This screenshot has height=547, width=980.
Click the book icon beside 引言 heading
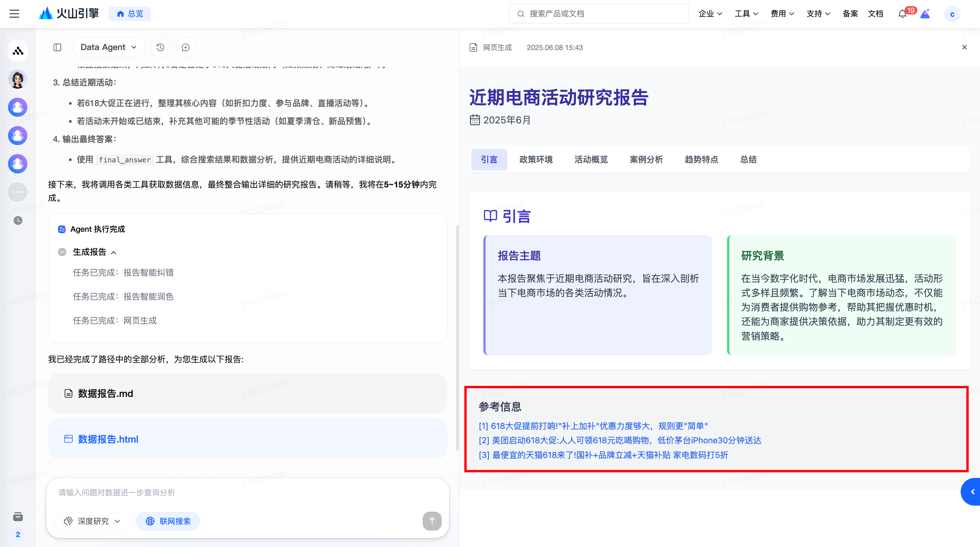tap(490, 216)
